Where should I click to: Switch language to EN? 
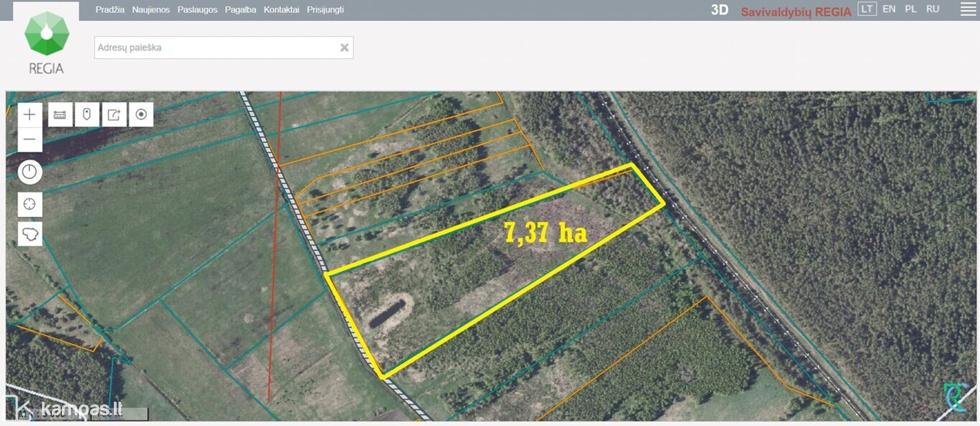pyautogui.click(x=889, y=9)
